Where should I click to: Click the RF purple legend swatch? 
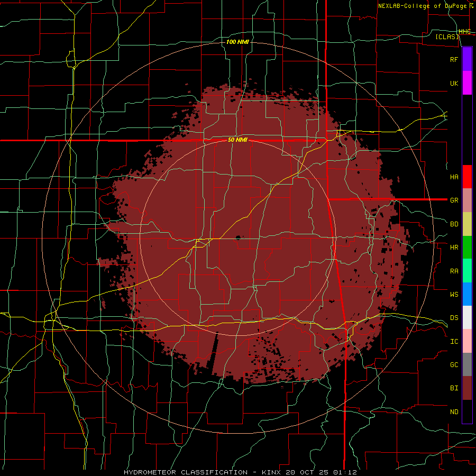[467, 59]
